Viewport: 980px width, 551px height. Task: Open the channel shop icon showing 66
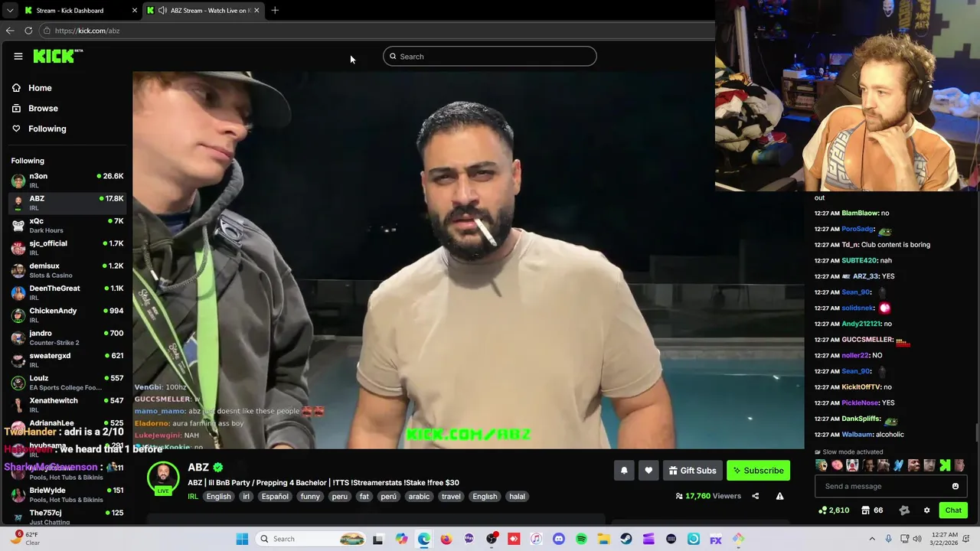coord(872,510)
